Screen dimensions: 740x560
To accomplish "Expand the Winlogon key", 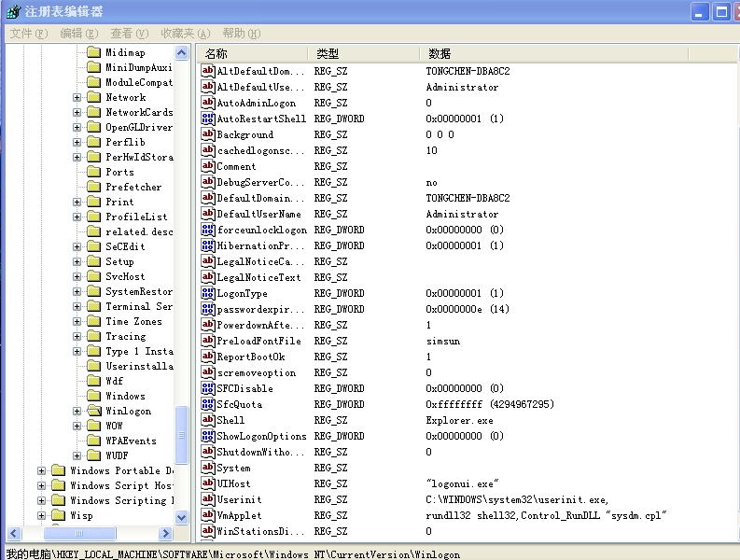I will [x=77, y=412].
